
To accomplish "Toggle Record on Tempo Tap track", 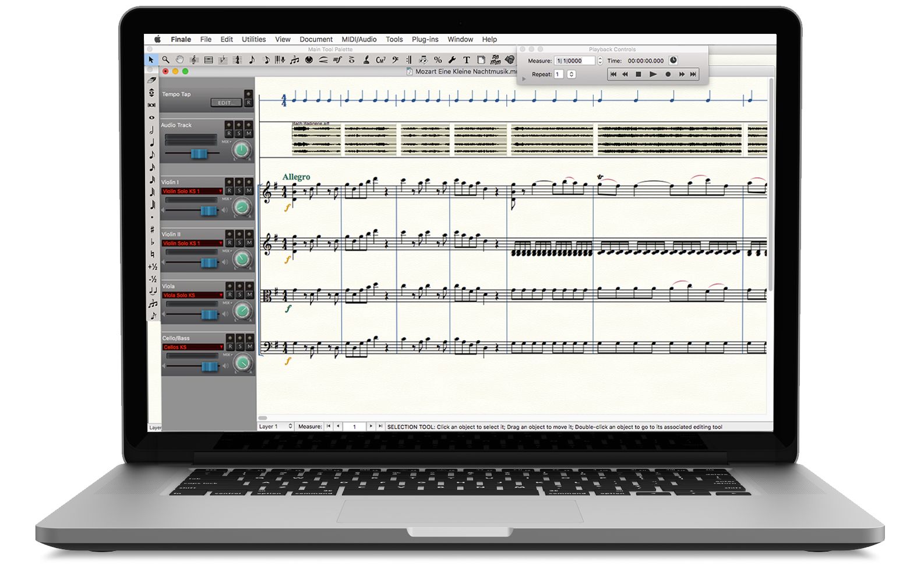I will click(x=248, y=103).
